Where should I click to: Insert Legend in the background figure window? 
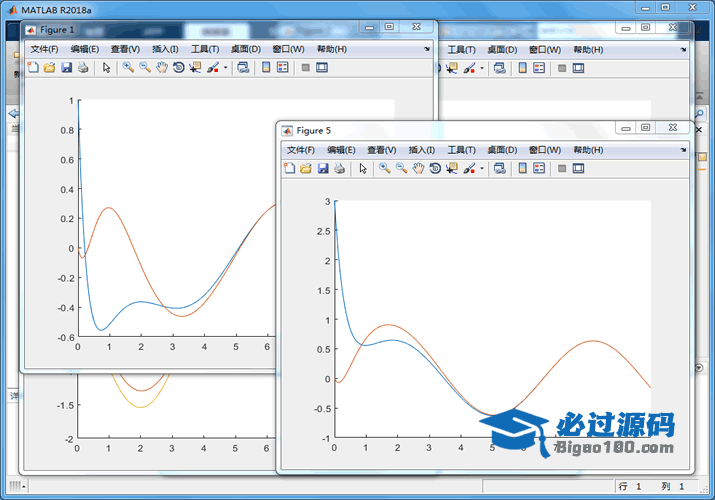(539, 68)
